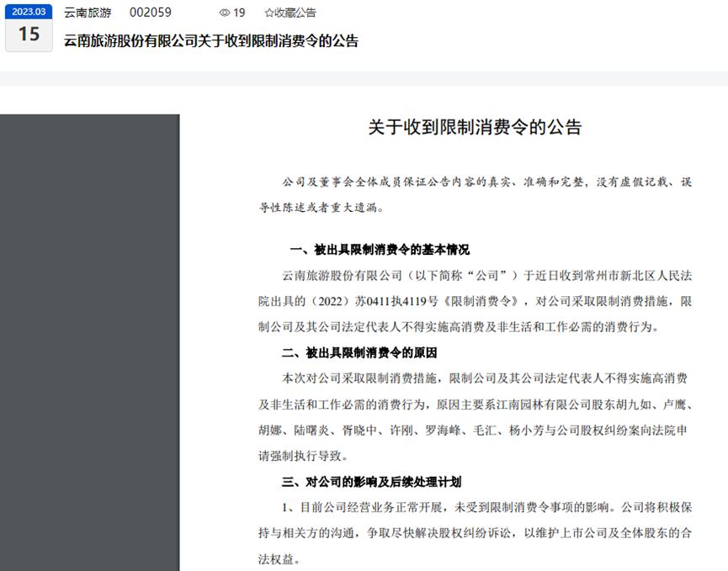Image resolution: width=728 pixels, height=571 pixels.
Task: Click the line mentioning 江南园林有限公司股东胡九如
Action: coord(476,405)
